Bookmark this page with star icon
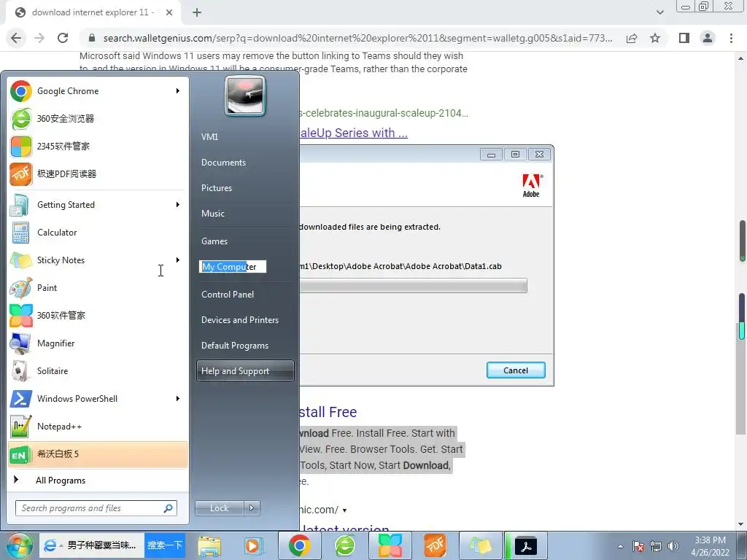This screenshot has height=560, width=747. click(655, 38)
